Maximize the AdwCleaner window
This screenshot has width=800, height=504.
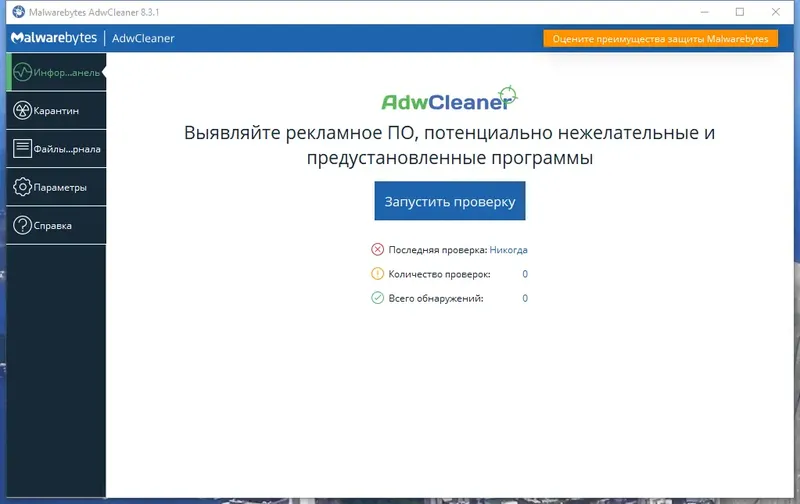[740, 12]
